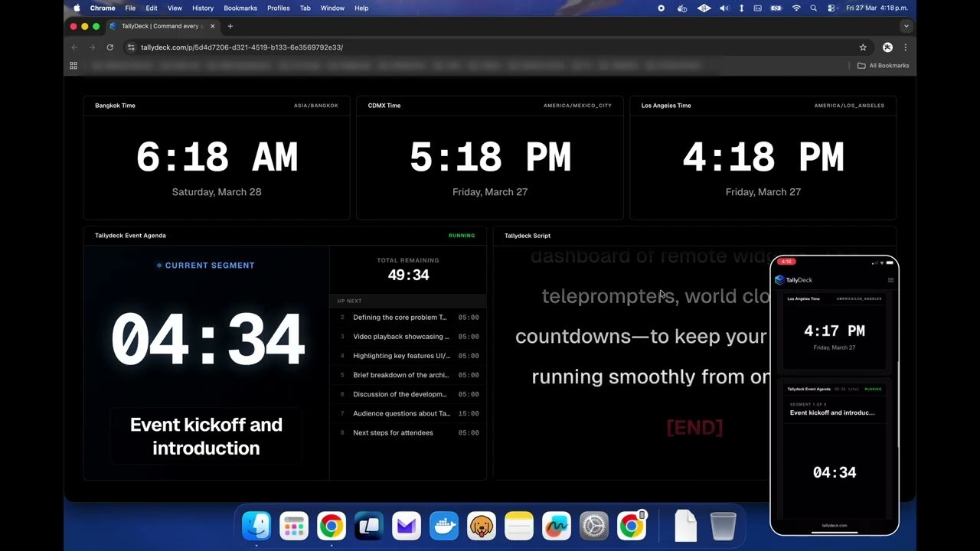Viewport: 980px width, 551px height.
Task: Open Launchpad from the Dock
Action: (x=294, y=526)
